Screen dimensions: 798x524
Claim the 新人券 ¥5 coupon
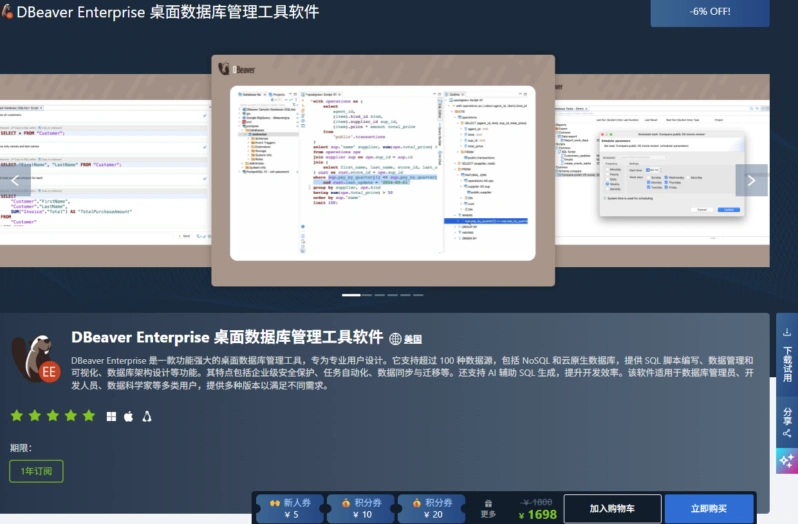(291, 508)
